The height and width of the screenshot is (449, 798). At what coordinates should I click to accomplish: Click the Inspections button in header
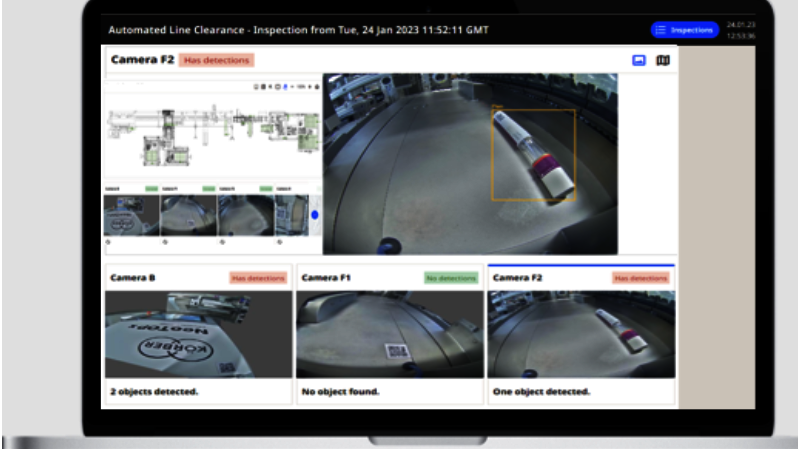pos(685,30)
